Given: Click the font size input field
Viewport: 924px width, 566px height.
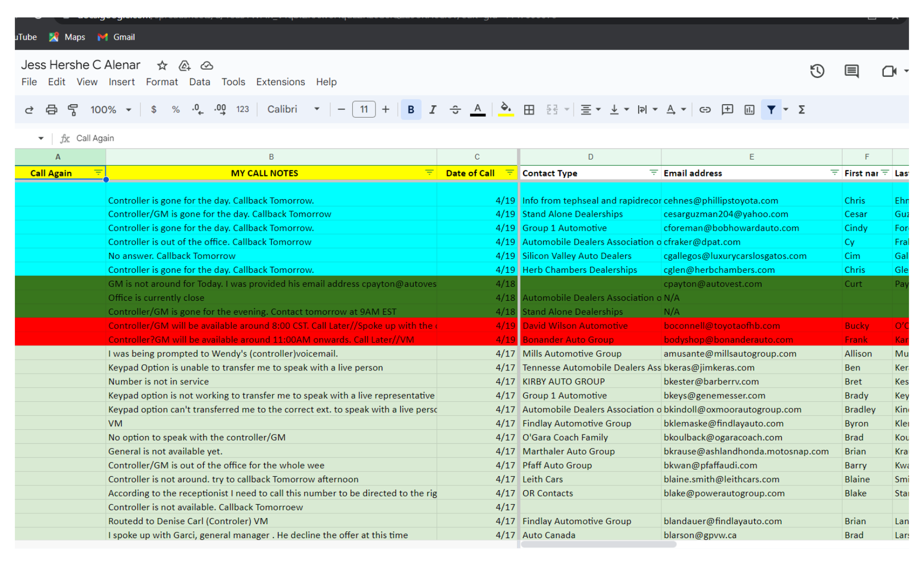Looking at the screenshot, I should [364, 109].
